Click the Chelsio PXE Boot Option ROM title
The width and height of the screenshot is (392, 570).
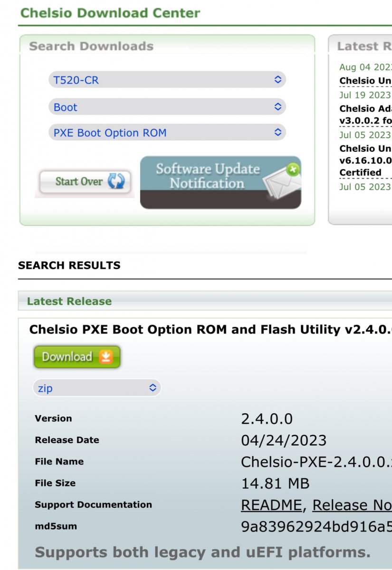pyautogui.click(x=210, y=330)
